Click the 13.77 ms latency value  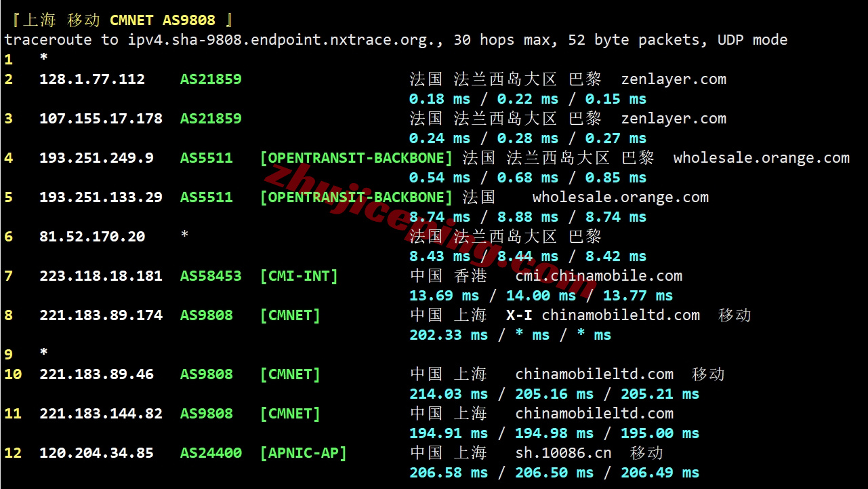click(638, 296)
